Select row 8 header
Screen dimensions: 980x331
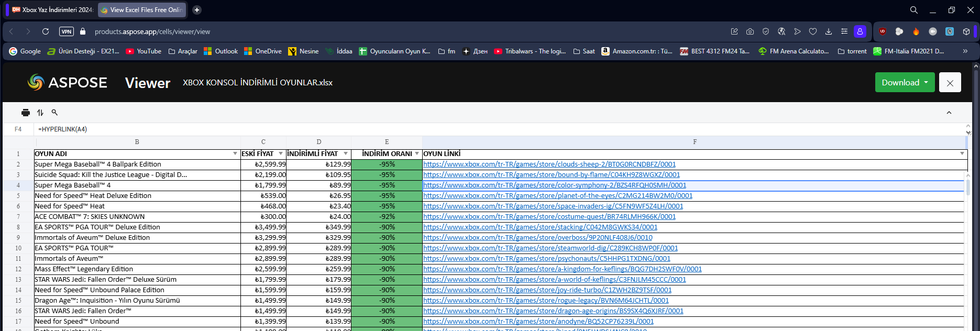click(18, 227)
